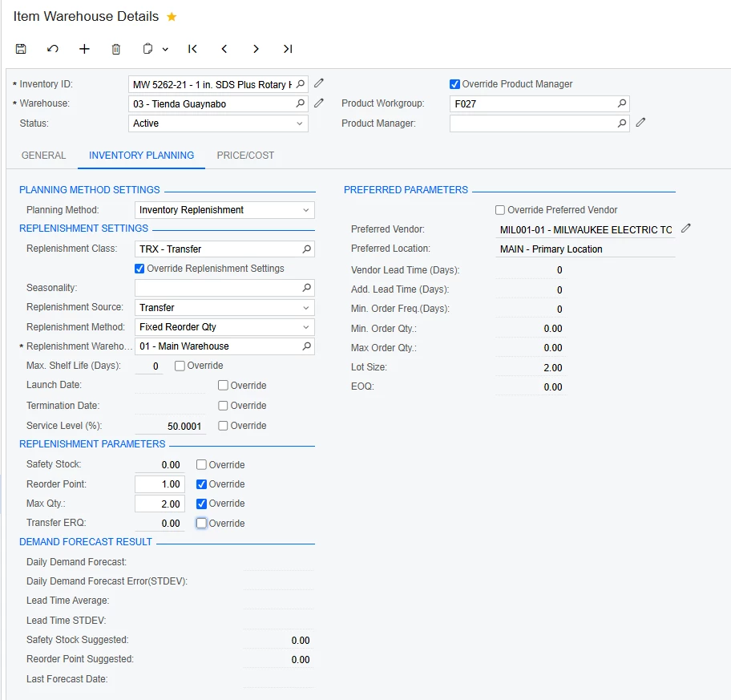
Task: Check Max. Shelf Life Override box
Action: 180,366
